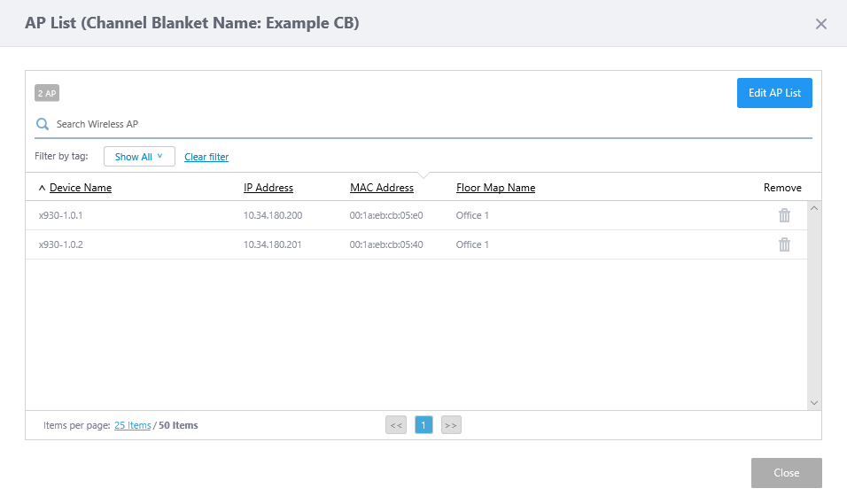Go to the next page with >>
The width and height of the screenshot is (847, 504).
pyautogui.click(x=451, y=425)
